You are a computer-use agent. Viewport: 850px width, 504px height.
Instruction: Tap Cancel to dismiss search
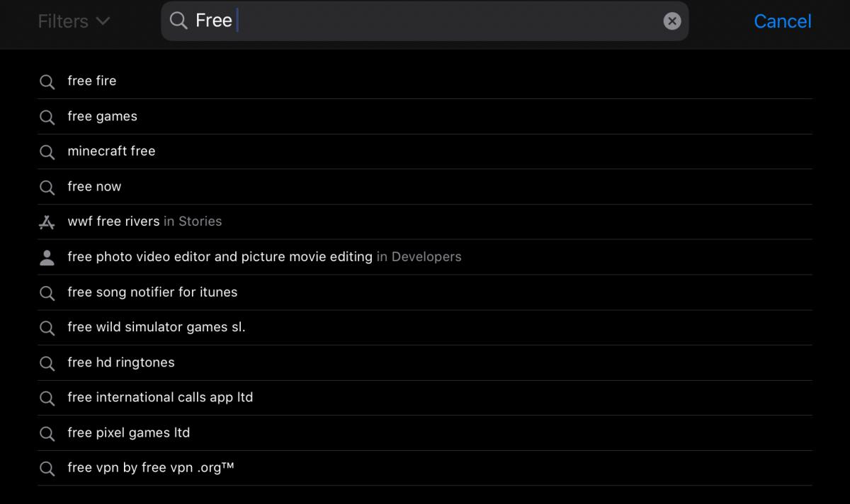point(782,21)
